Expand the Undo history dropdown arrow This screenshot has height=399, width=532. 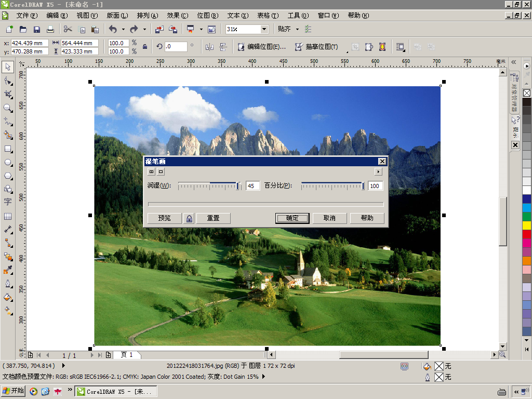[123, 29]
